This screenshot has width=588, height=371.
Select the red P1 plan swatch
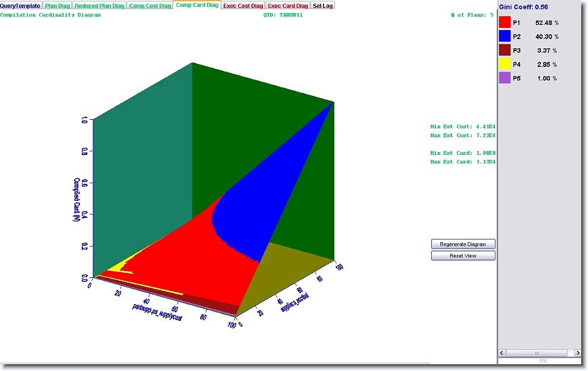505,23
